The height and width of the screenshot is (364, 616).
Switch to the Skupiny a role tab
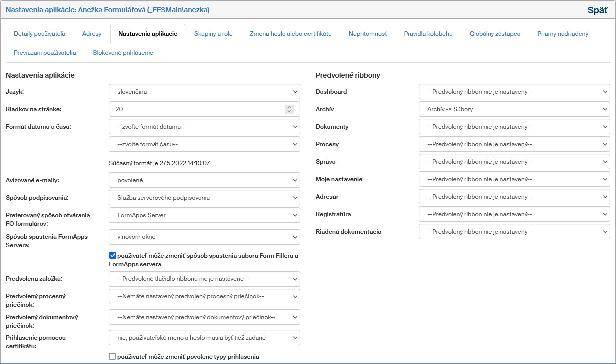tap(213, 34)
